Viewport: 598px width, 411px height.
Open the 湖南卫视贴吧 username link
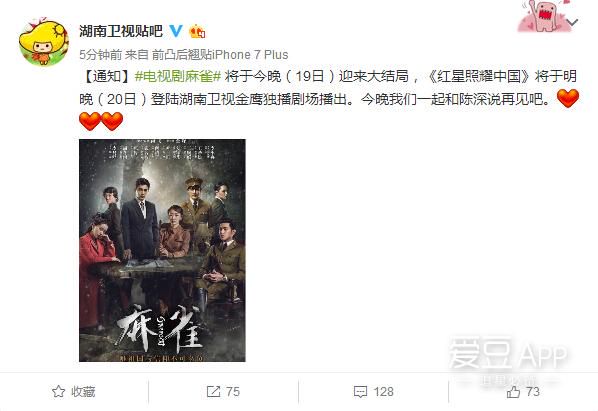pyautogui.click(x=121, y=31)
